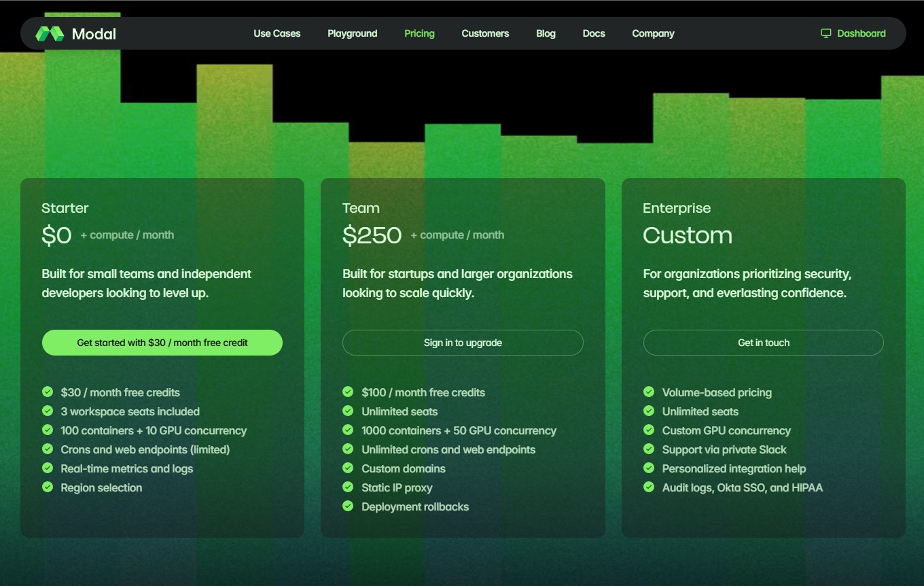Click checkmark icon beside Volume-based pricing
The width and height of the screenshot is (924, 586).
(649, 392)
